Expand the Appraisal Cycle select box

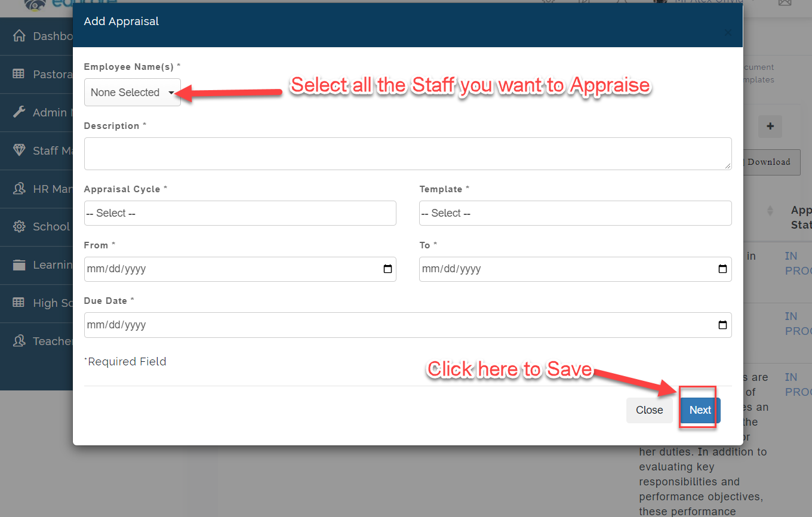point(240,213)
